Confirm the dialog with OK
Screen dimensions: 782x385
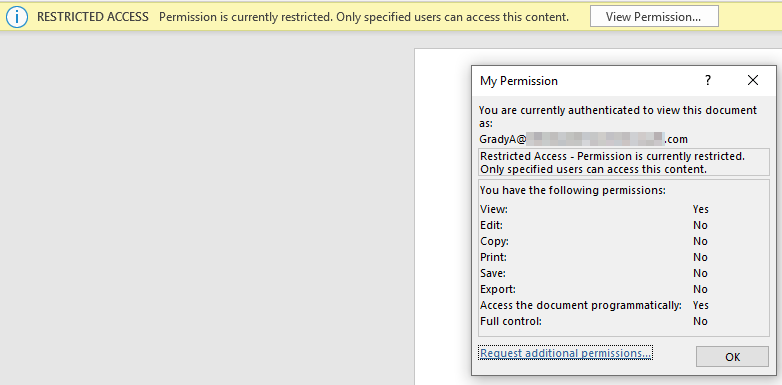pyautogui.click(x=732, y=357)
